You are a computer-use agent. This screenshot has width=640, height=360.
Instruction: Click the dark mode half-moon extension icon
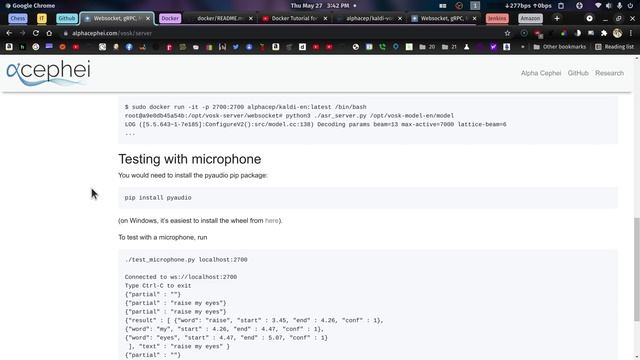click(x=577, y=33)
